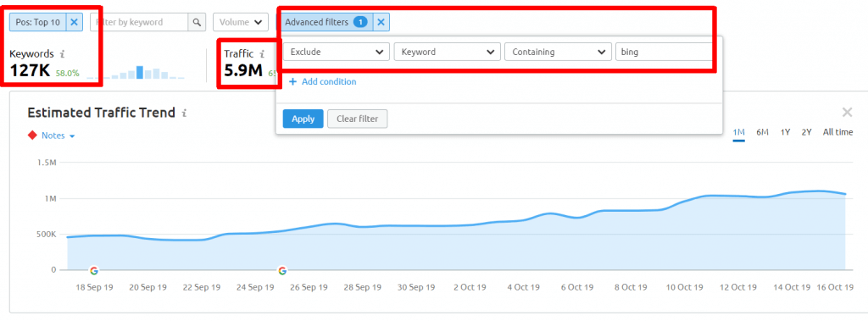Click the 10 Oct 19 date label
Image resolution: width=868 pixels, height=321 pixels.
[x=685, y=287]
